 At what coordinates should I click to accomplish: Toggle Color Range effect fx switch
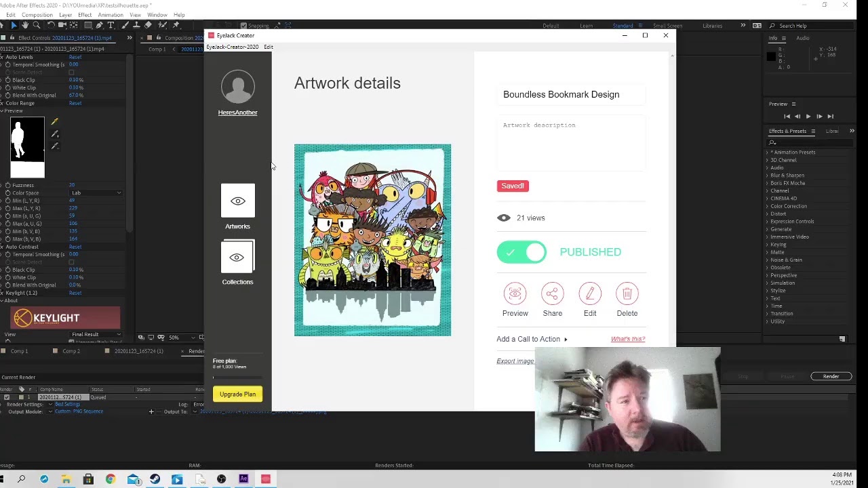tap(2, 103)
